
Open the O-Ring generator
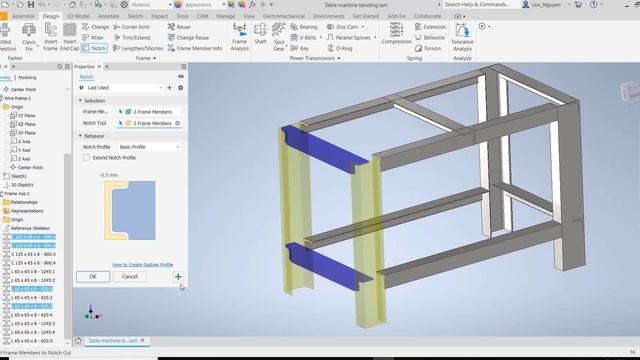tap(340, 48)
